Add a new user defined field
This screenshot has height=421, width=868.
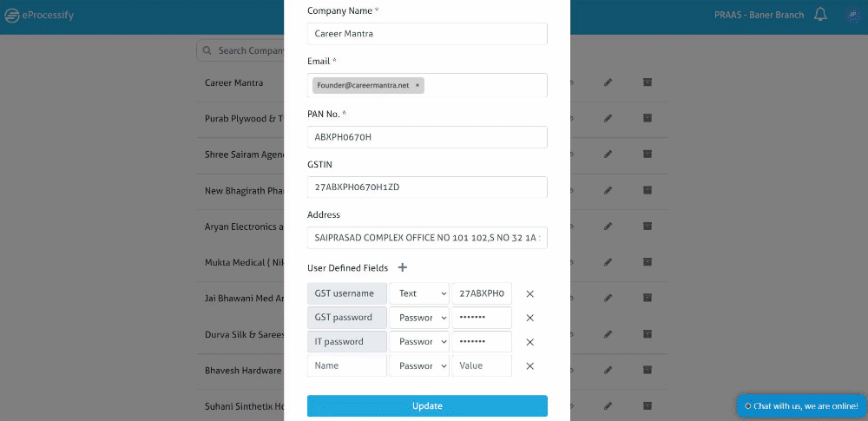[x=403, y=267]
